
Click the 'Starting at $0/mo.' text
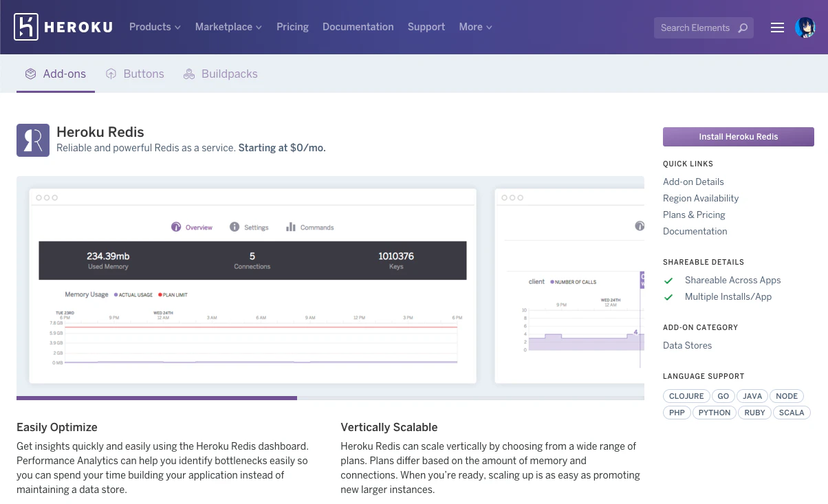[x=282, y=148]
